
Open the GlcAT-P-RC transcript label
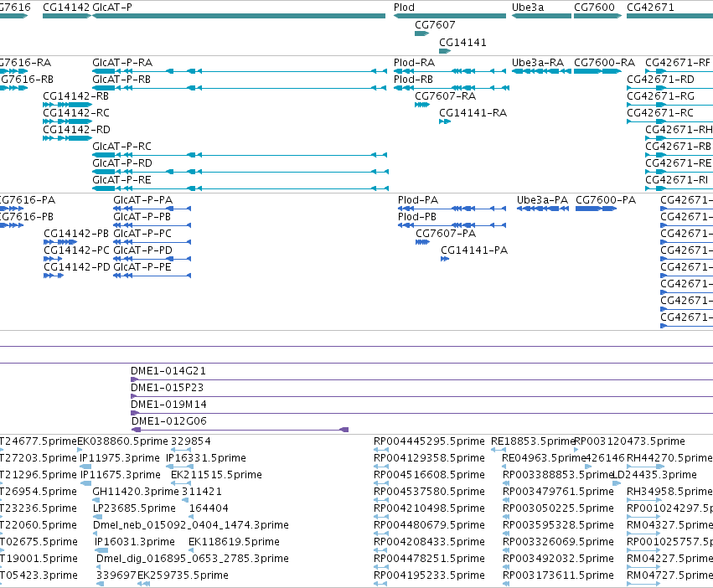(x=121, y=147)
